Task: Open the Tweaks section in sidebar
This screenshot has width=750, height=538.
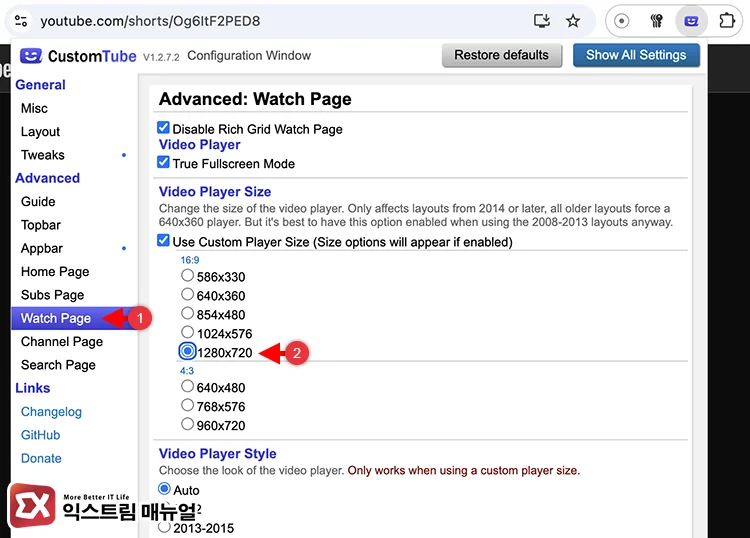Action: point(43,155)
